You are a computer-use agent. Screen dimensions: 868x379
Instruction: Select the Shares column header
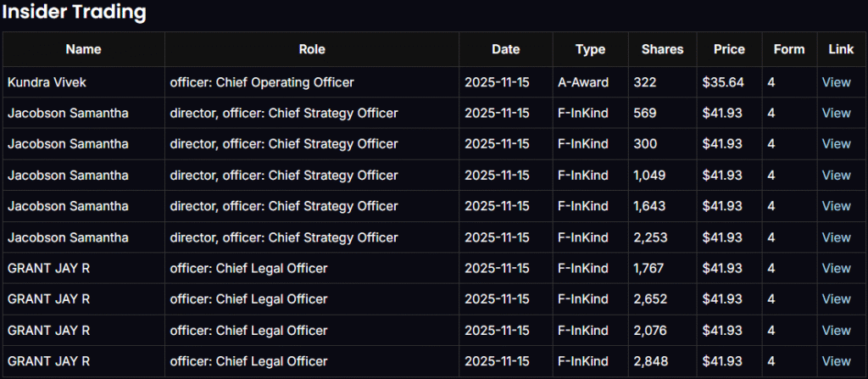662,49
